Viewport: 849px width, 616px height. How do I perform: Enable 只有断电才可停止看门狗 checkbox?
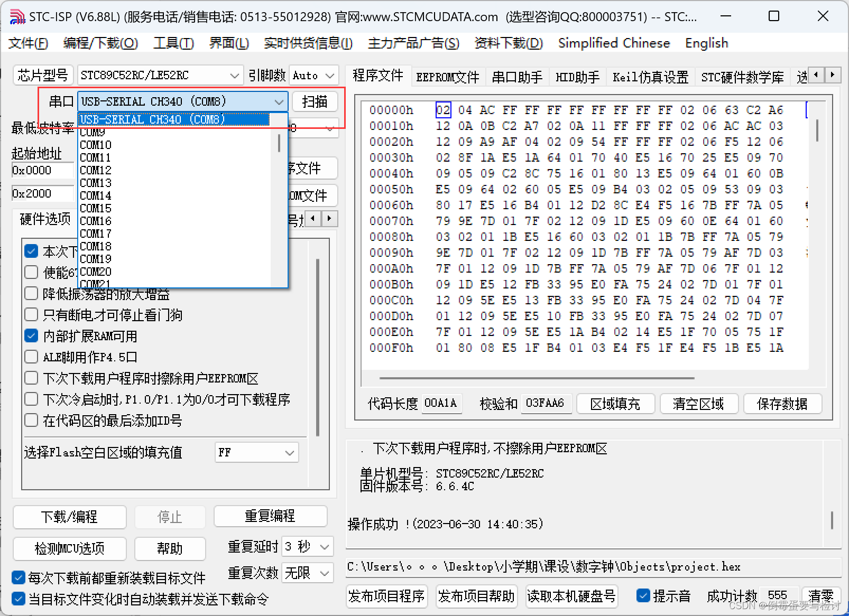31,314
